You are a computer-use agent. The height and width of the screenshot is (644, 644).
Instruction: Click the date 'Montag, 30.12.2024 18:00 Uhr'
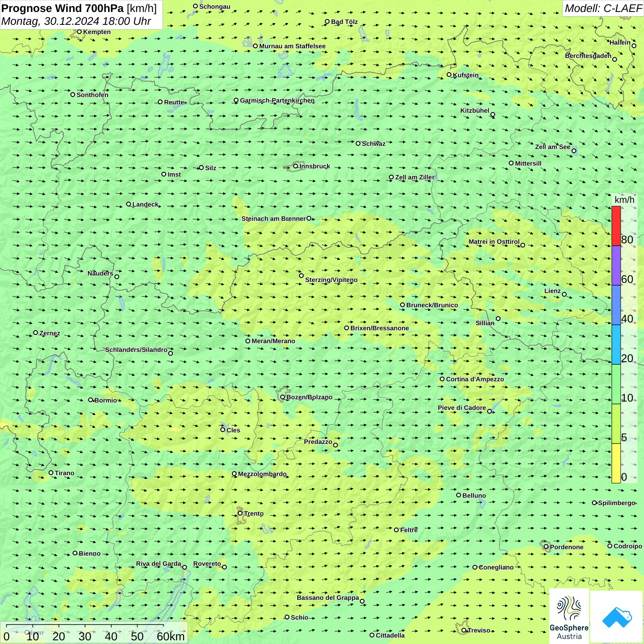(x=76, y=21)
